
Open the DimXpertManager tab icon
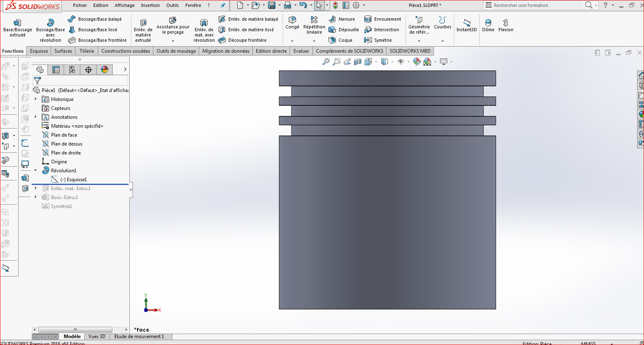88,70
